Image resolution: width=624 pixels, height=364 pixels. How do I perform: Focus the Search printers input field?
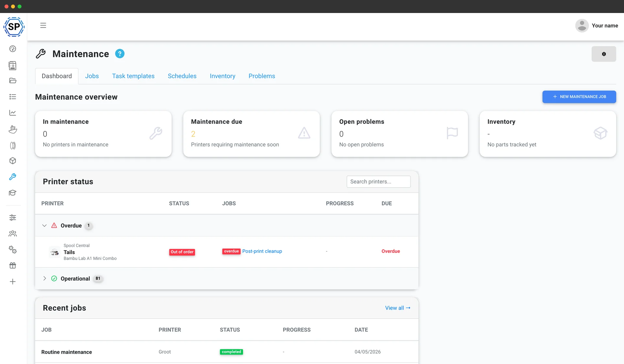[379, 182]
